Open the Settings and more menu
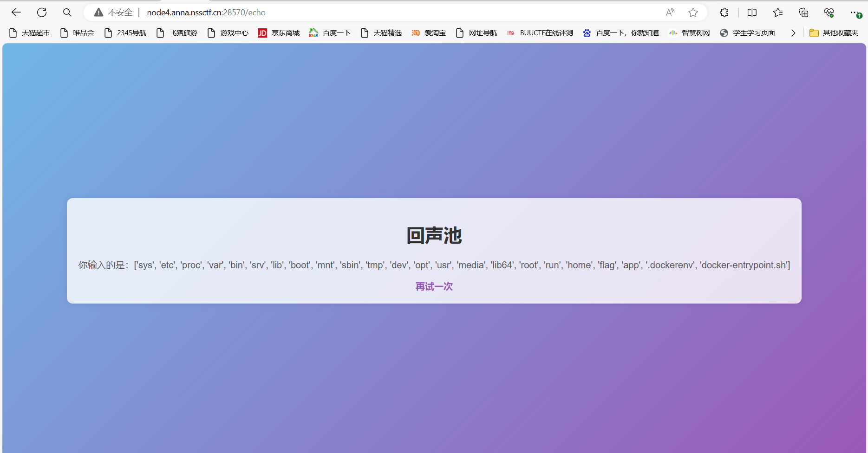Image resolution: width=868 pixels, height=453 pixels. tap(855, 13)
